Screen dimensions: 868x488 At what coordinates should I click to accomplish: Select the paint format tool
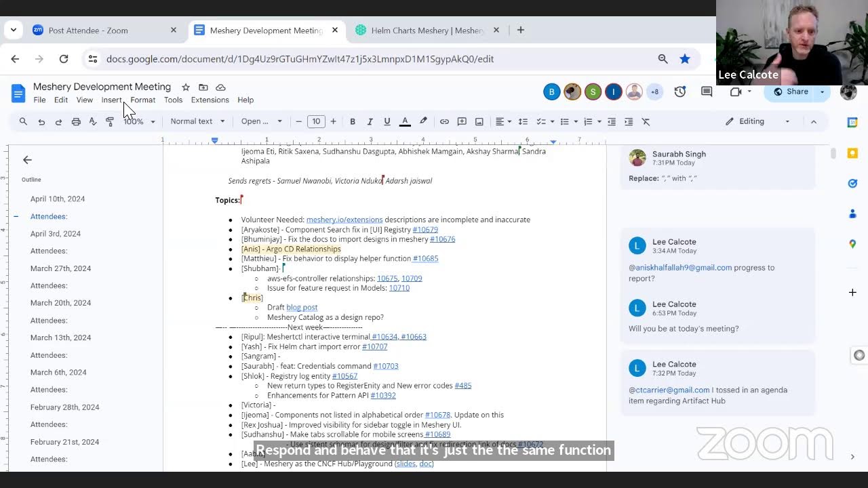click(110, 121)
